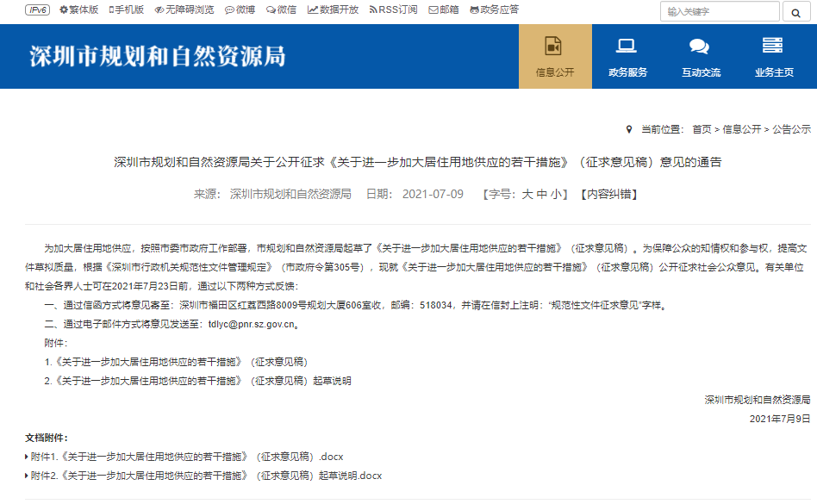Click the 政务服务 laptop icon

(x=627, y=47)
